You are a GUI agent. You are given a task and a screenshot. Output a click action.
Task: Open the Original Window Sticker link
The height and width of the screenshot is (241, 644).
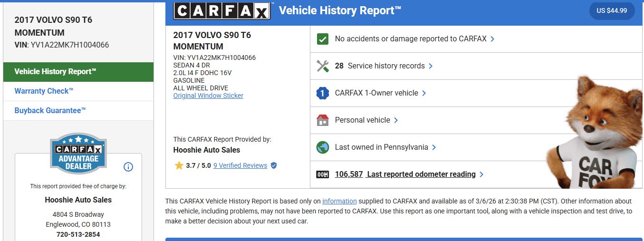(208, 96)
